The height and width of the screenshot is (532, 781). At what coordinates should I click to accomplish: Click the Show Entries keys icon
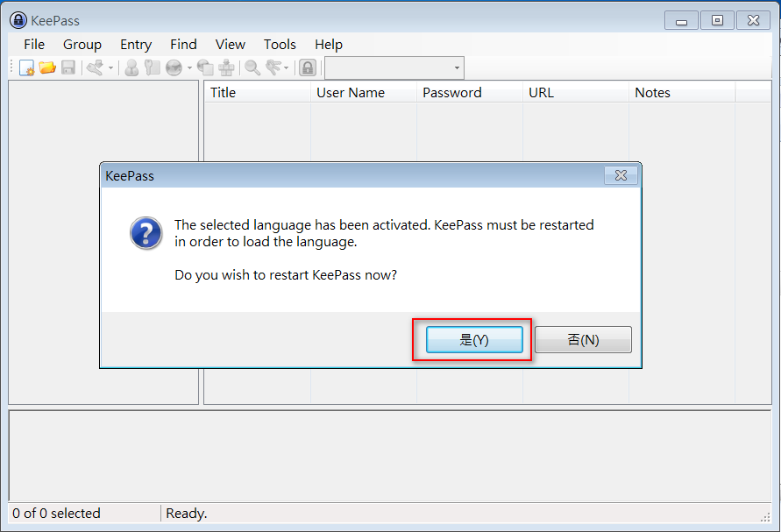[x=274, y=67]
